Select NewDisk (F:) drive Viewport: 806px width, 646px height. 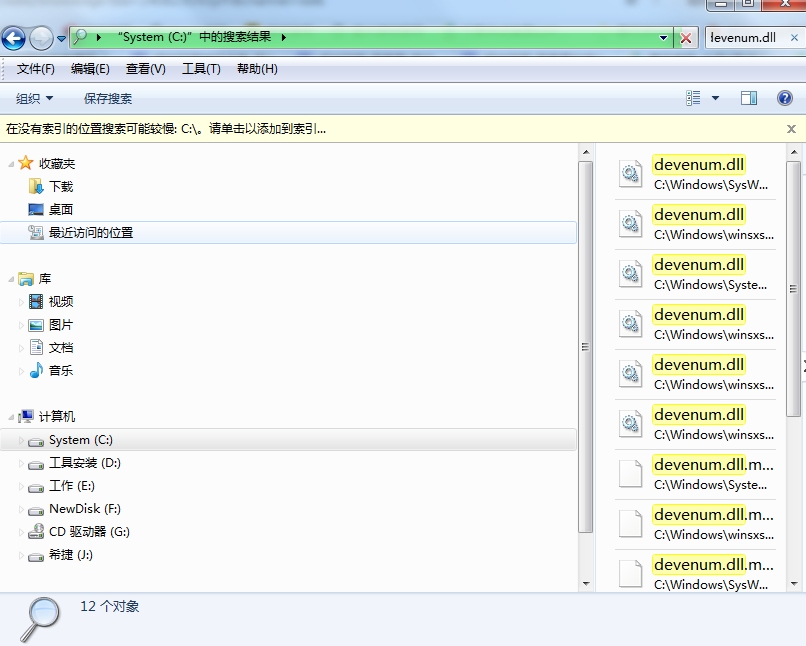pos(85,509)
